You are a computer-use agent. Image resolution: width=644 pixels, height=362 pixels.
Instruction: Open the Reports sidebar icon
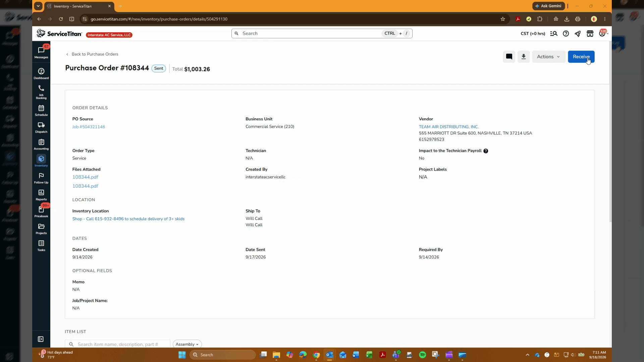coord(41,195)
